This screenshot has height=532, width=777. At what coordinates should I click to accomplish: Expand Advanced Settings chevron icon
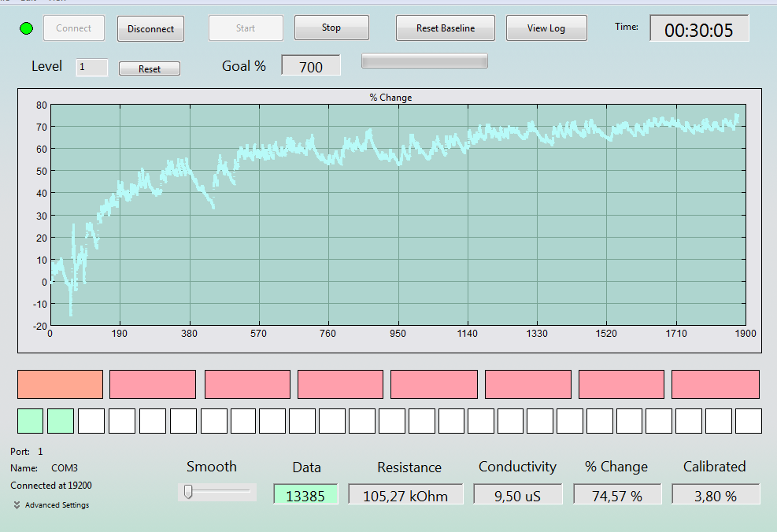17,504
